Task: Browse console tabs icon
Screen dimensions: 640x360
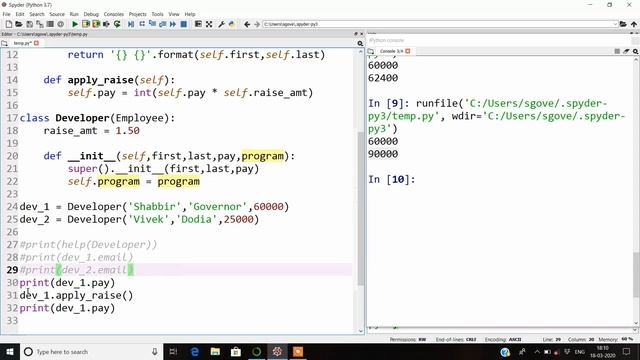Action: click(x=371, y=51)
